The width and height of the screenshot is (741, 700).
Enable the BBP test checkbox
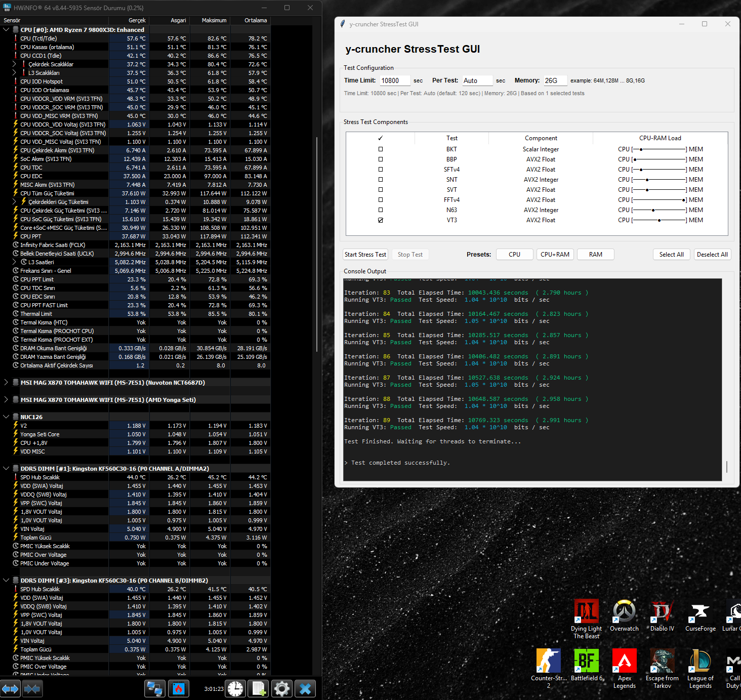[x=381, y=159]
